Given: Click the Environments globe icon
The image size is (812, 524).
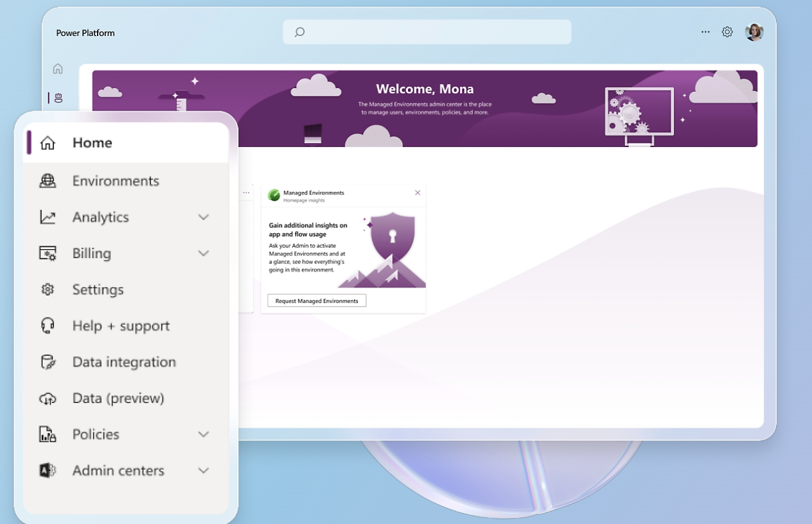Looking at the screenshot, I should click(x=48, y=181).
